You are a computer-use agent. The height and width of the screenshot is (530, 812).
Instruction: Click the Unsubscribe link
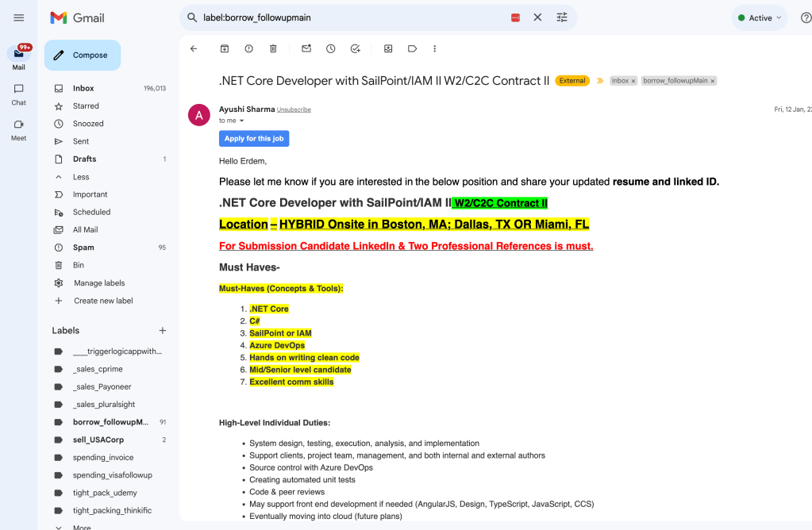point(294,109)
